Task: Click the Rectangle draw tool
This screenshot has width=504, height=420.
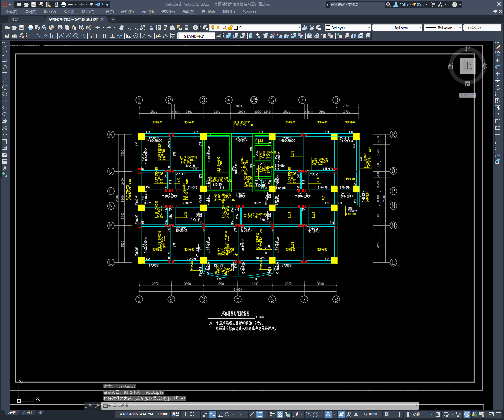Action: pyautogui.click(x=5, y=74)
